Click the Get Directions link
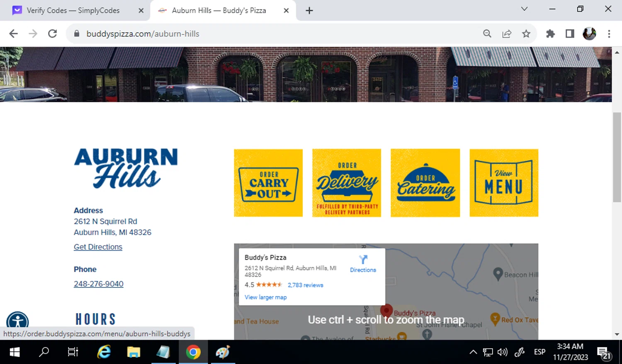This screenshot has width=622, height=364. (x=98, y=247)
